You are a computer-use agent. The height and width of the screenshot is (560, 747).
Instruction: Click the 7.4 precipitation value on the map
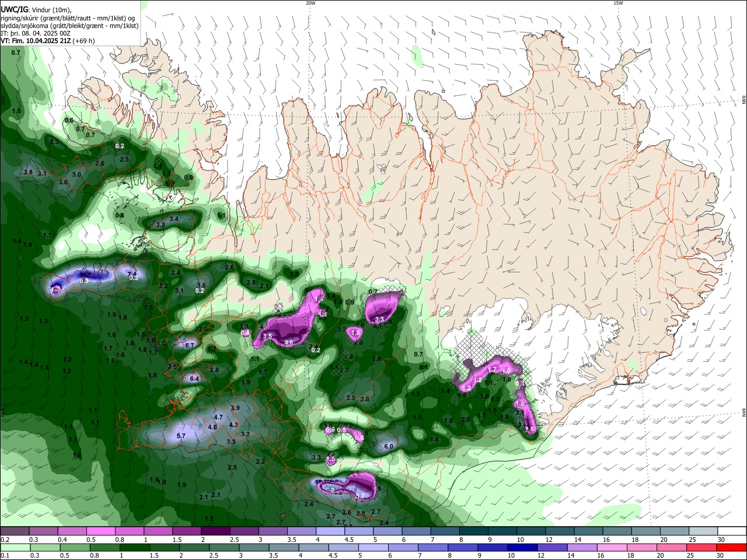[132, 274]
